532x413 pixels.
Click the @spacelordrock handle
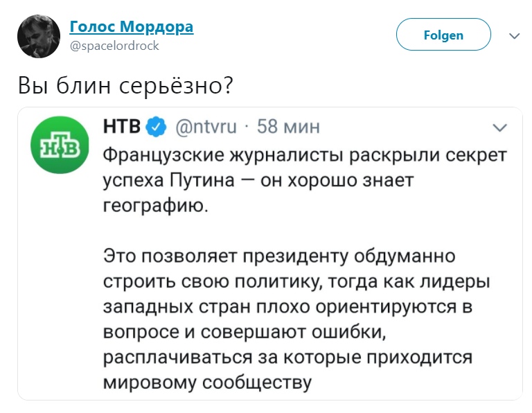114,46
